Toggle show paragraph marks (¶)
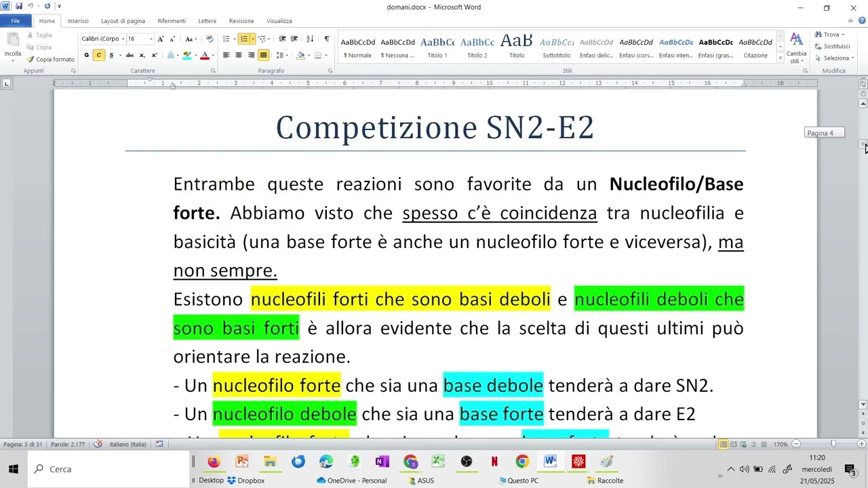Viewport: 868px width, 488px height. click(326, 39)
